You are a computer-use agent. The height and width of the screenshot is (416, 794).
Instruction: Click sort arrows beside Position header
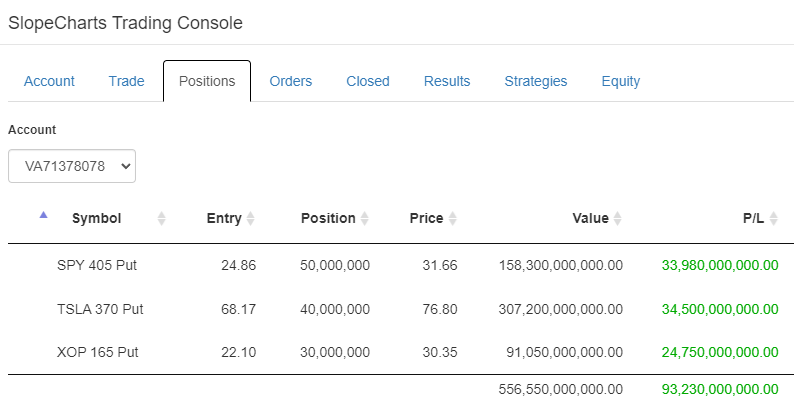pos(365,218)
